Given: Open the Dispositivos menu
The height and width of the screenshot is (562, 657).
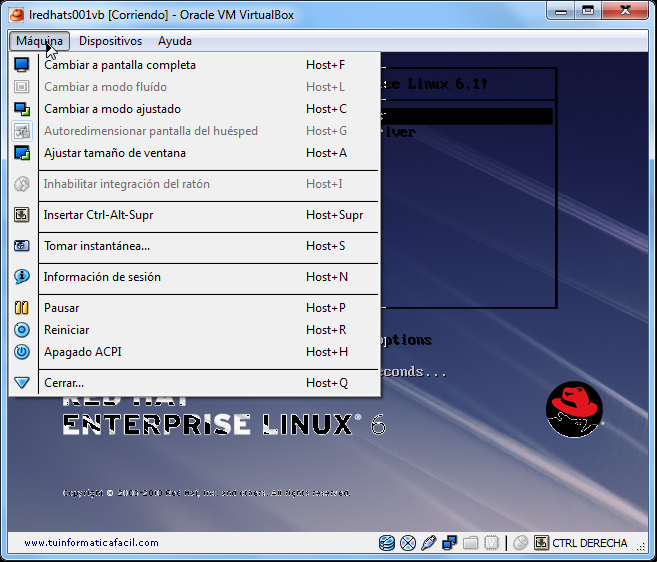Looking at the screenshot, I should 111,41.
